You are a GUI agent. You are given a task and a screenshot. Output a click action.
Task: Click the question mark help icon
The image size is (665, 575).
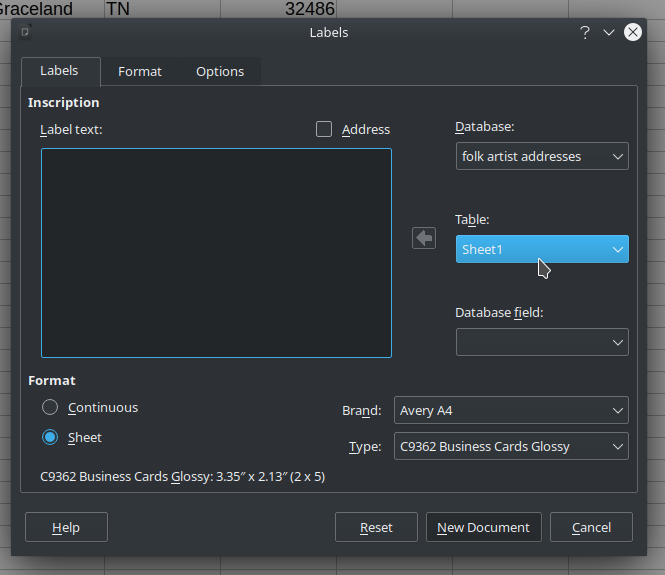[x=585, y=32]
